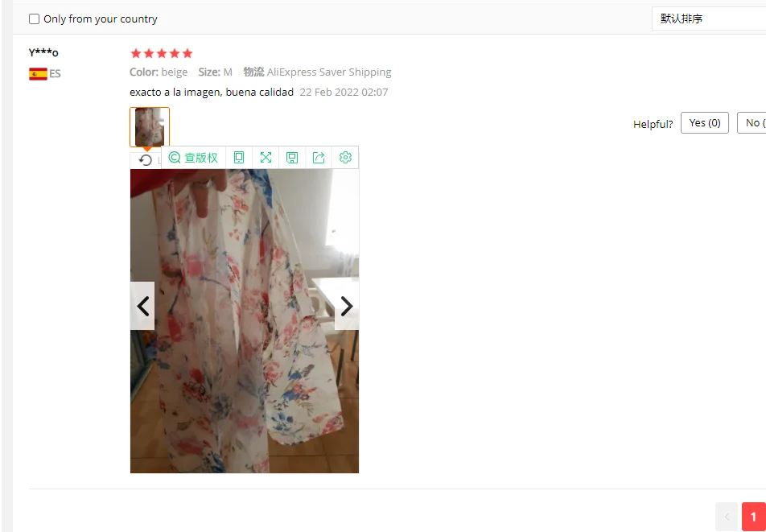Click the enlarged floral kimono review photo
This screenshot has width=766, height=532.
245,321
